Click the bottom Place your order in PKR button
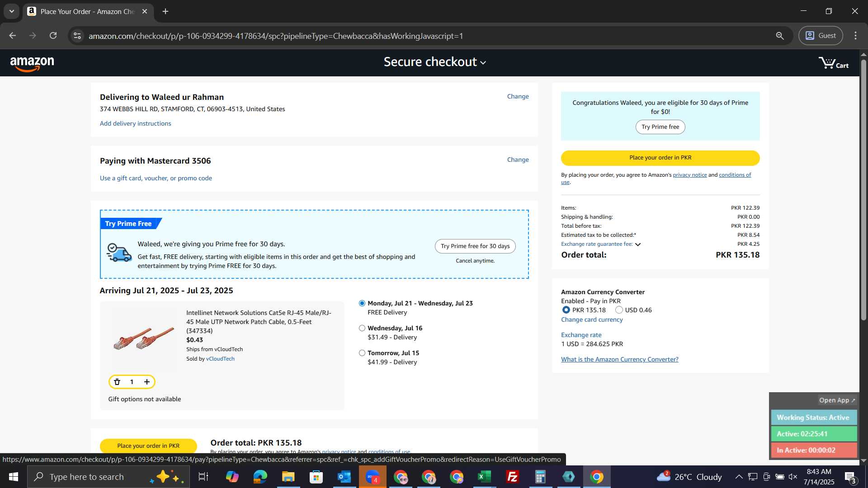Screen dimensions: 868x488 [148, 446]
